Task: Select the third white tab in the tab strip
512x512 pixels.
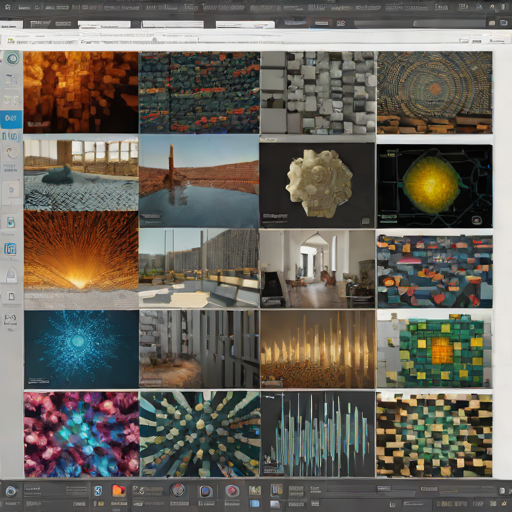Action: pyautogui.click(x=245, y=24)
